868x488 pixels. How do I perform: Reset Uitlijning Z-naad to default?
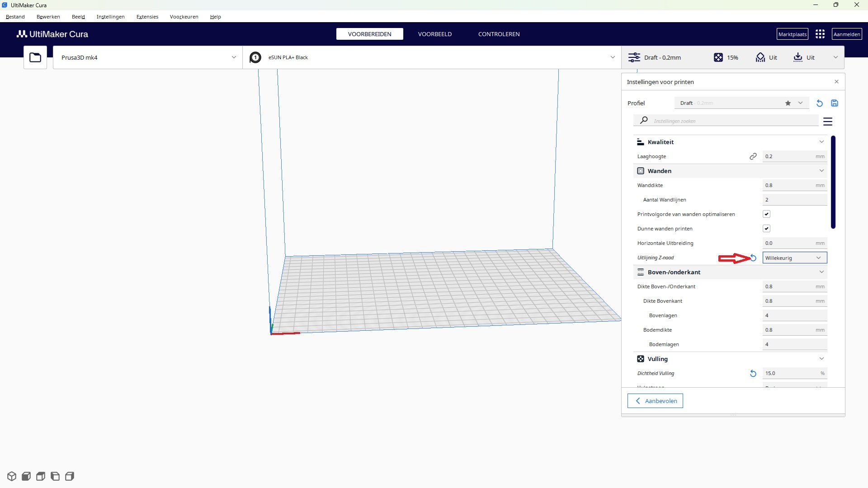point(753,258)
